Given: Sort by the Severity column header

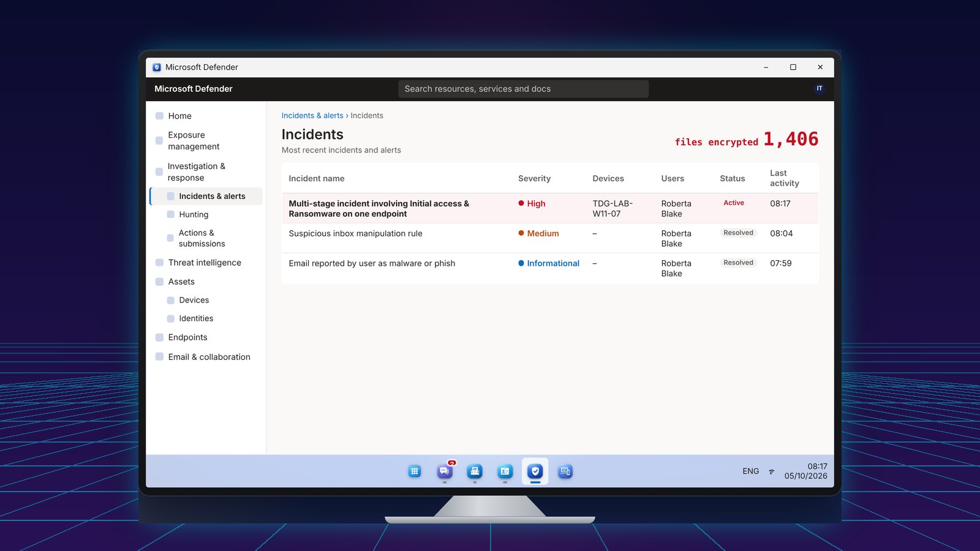Looking at the screenshot, I should click(534, 179).
